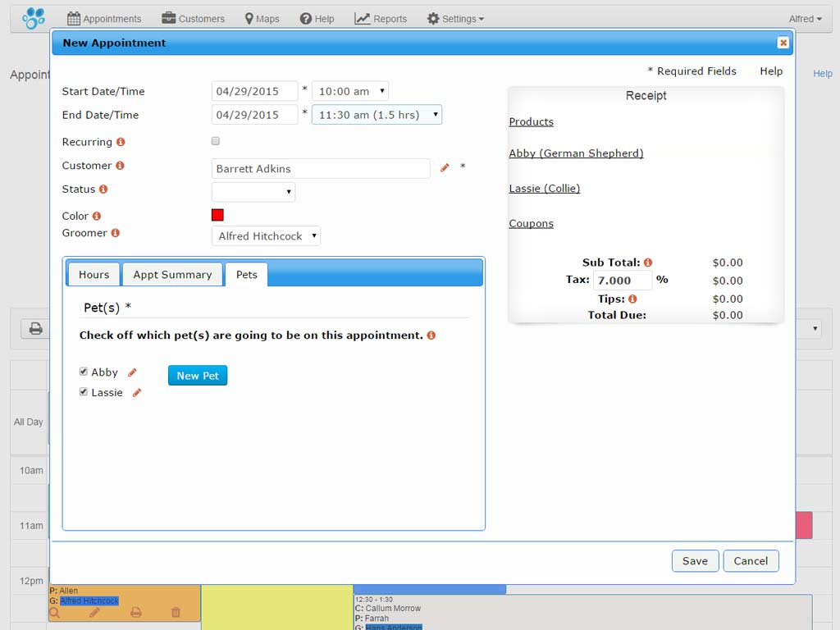Switch to the Appt Summary tab
The image size is (840, 630).
point(172,275)
